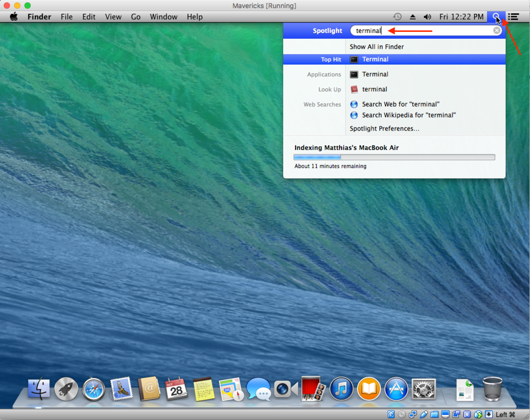Open the Time Machine menu
Viewport: 530px width, 420px height.
(397, 17)
